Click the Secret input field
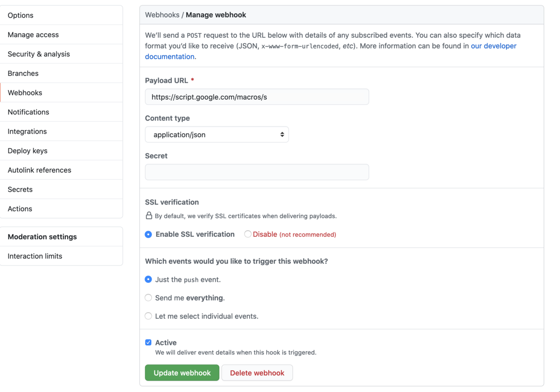The width and height of the screenshot is (560, 392). coord(257,172)
